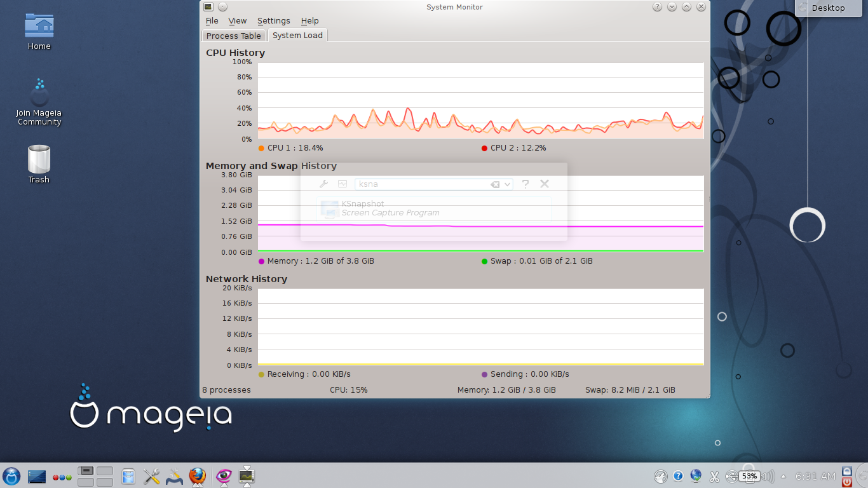
Task: Open the file manager icon in the taskbar
Action: click(128, 476)
